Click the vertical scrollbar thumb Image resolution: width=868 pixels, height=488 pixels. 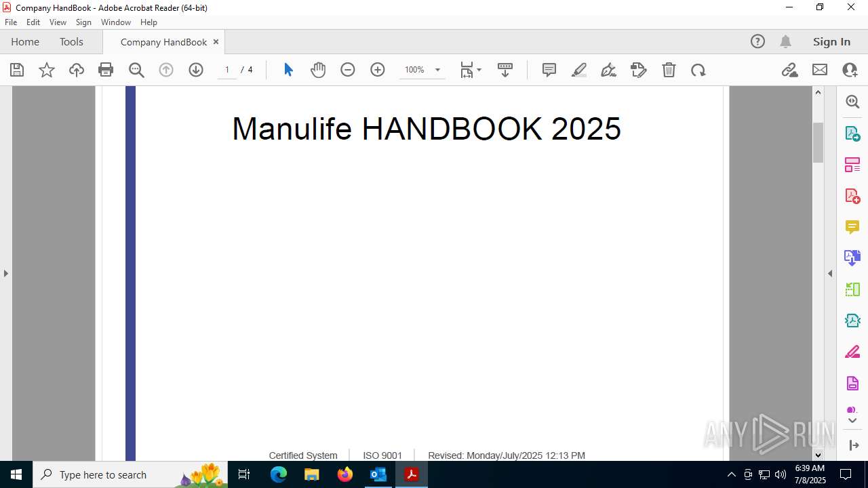click(818, 142)
